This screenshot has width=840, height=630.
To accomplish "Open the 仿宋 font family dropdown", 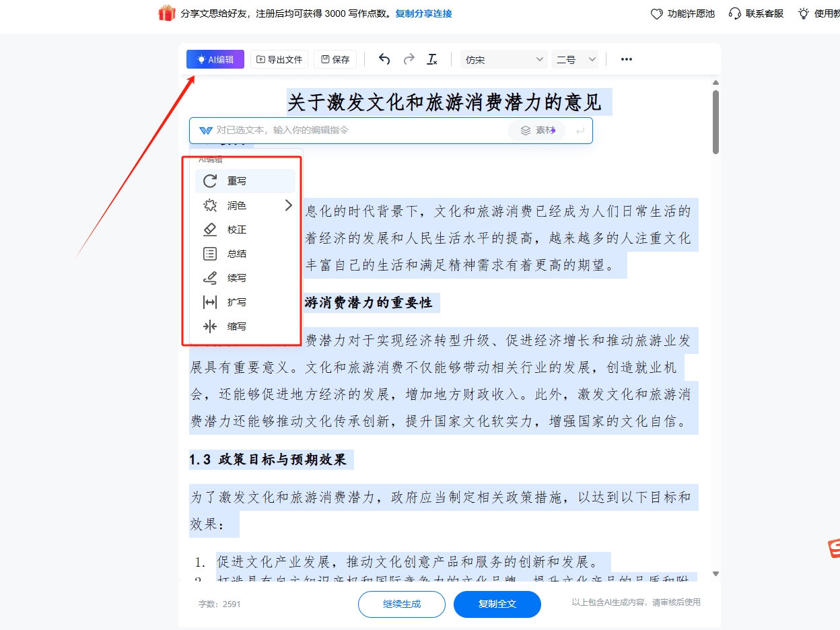I will 503,59.
